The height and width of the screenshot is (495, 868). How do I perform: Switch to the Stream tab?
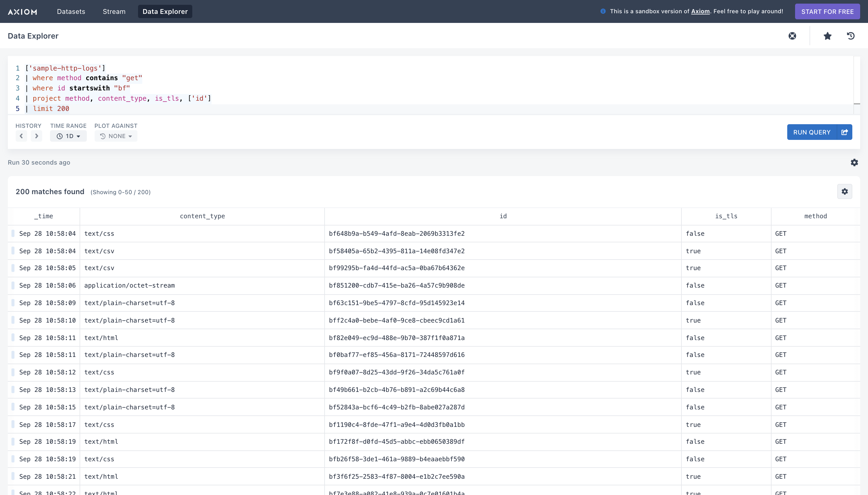pyautogui.click(x=114, y=11)
